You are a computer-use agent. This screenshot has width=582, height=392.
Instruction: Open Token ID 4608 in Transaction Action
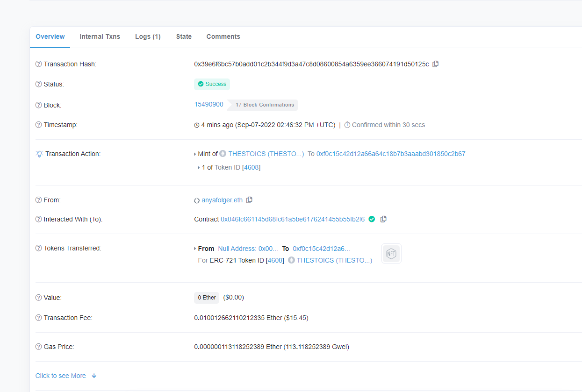tap(251, 167)
